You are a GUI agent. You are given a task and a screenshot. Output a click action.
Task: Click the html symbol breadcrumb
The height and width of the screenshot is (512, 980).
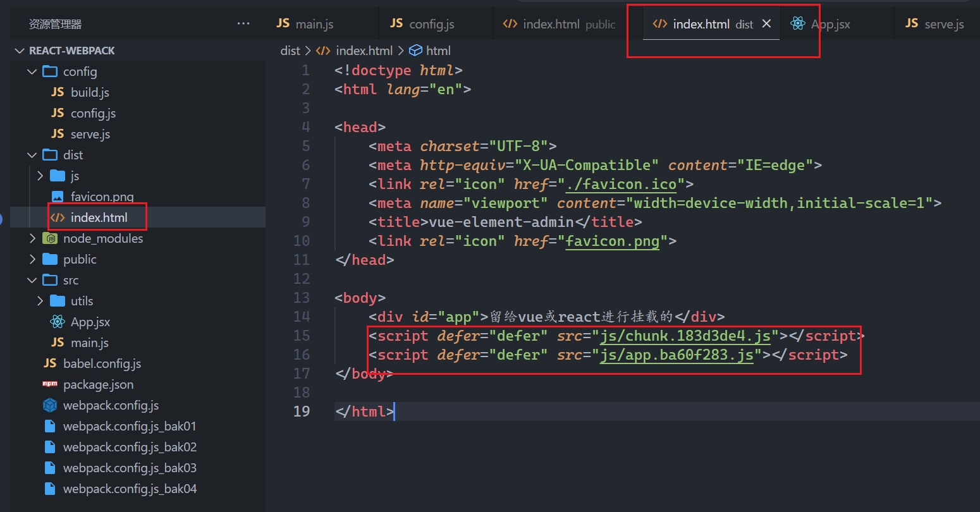(x=438, y=51)
